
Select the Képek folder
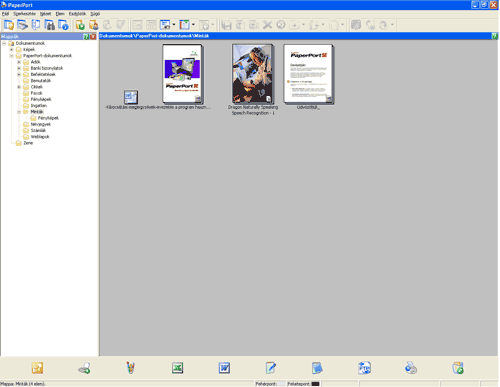click(x=29, y=49)
